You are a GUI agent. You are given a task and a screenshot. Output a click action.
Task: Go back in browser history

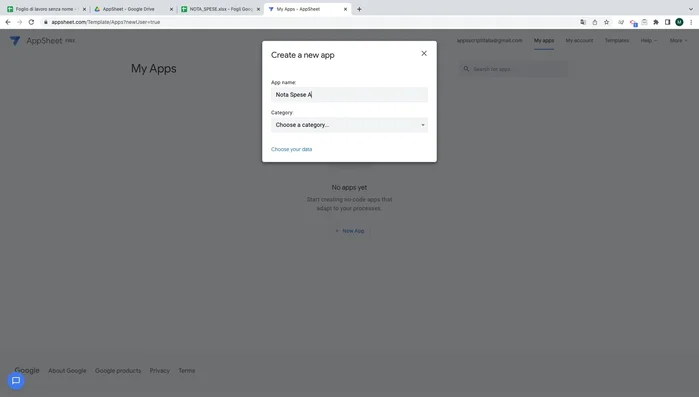tap(8, 22)
